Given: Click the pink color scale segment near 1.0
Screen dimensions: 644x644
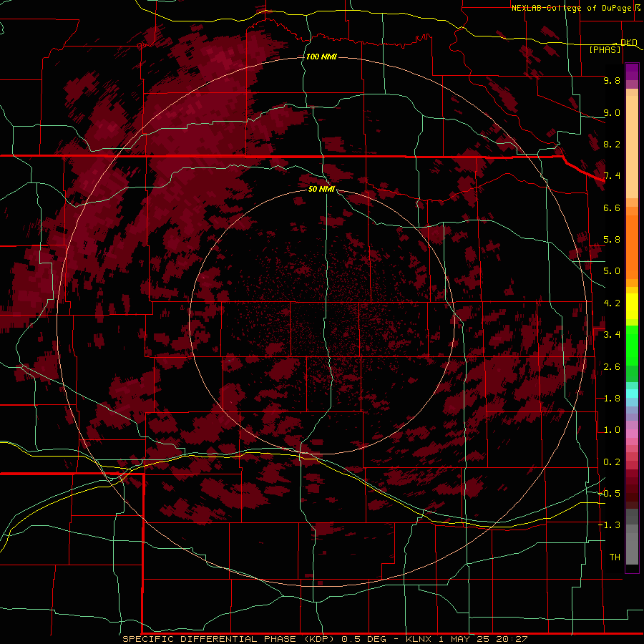Looking at the screenshot, I should (x=632, y=434).
